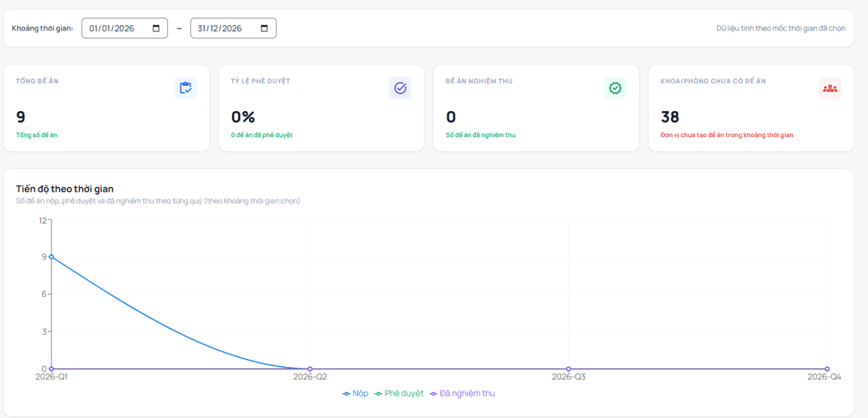This screenshot has width=868, height=418.
Task: Click the chart data point at 2026-Q3
Action: click(x=569, y=369)
